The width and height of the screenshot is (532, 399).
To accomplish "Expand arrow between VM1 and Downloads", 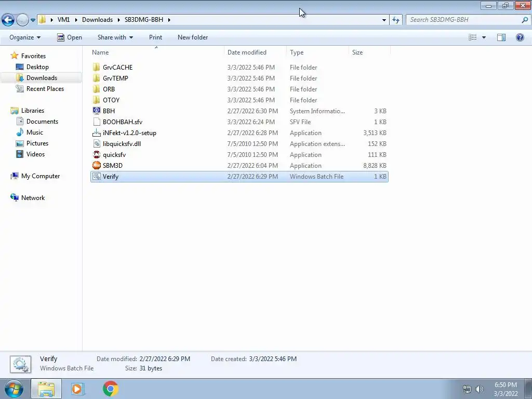I will (x=76, y=20).
